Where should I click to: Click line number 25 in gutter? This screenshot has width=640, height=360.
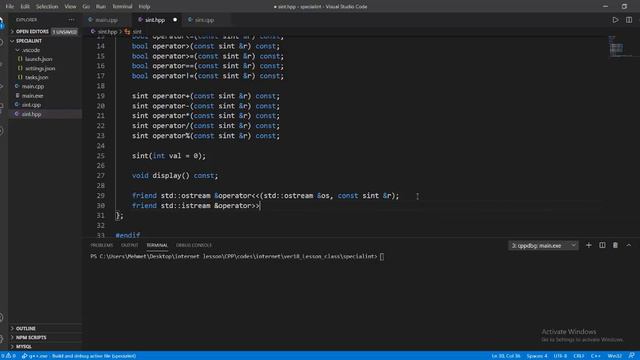coord(100,156)
